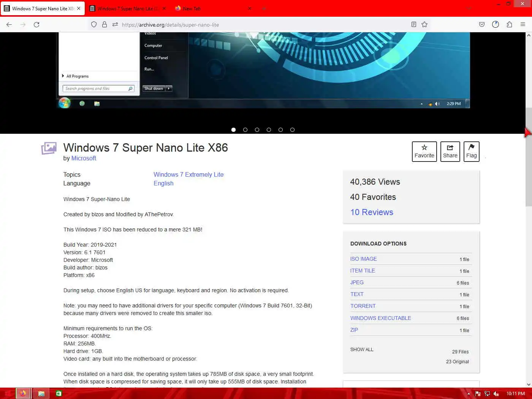Select the fourth carousel image dot
This screenshot has height=399, width=532.
tap(269, 130)
